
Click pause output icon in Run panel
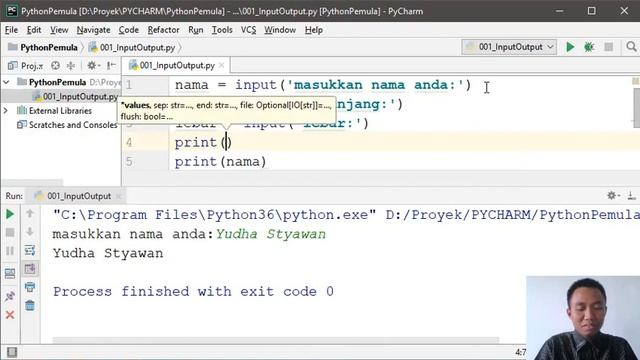(x=10, y=251)
